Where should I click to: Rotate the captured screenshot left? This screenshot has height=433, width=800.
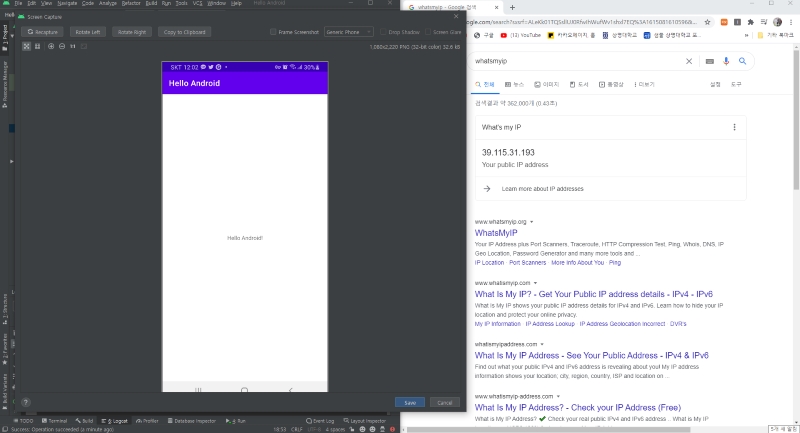coord(88,32)
